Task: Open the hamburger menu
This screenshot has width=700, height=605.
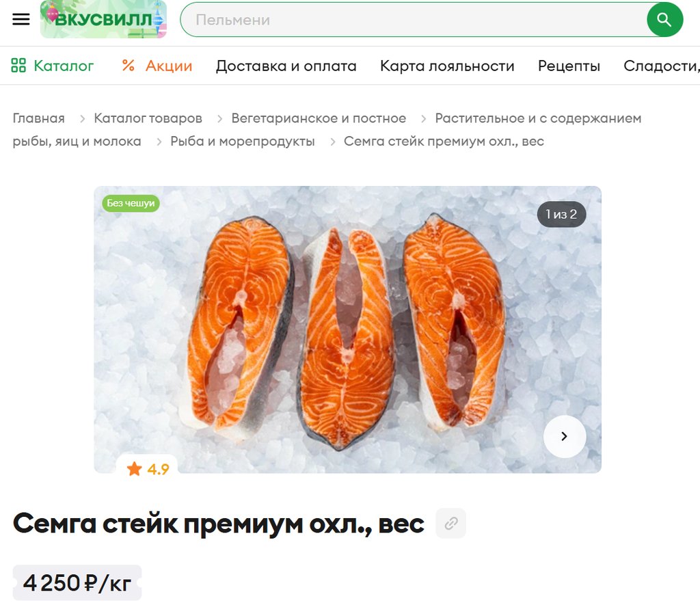Action: tap(21, 19)
